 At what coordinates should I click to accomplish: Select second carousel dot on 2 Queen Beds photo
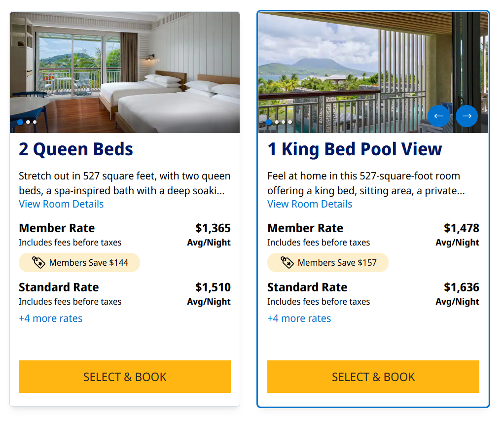pos(28,122)
